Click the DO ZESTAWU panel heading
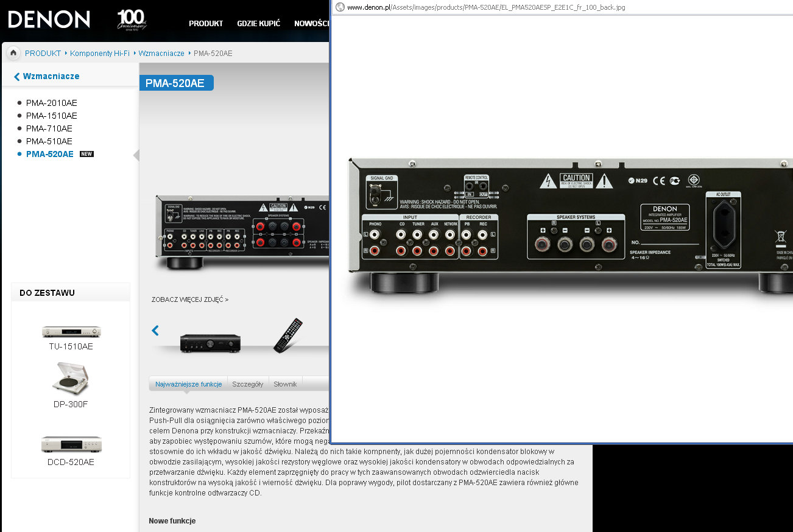Viewport: 793px width, 532px height. [x=47, y=293]
